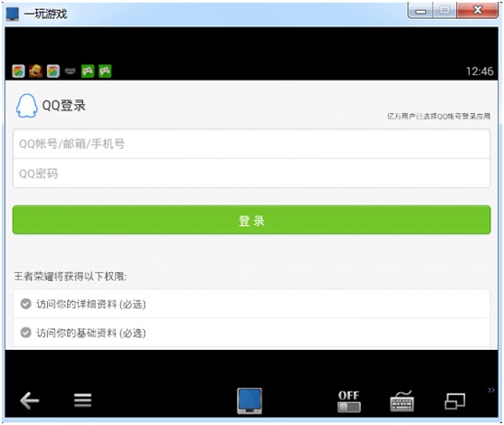Open the hamburger menu icon
504x425 pixels.
pos(82,401)
